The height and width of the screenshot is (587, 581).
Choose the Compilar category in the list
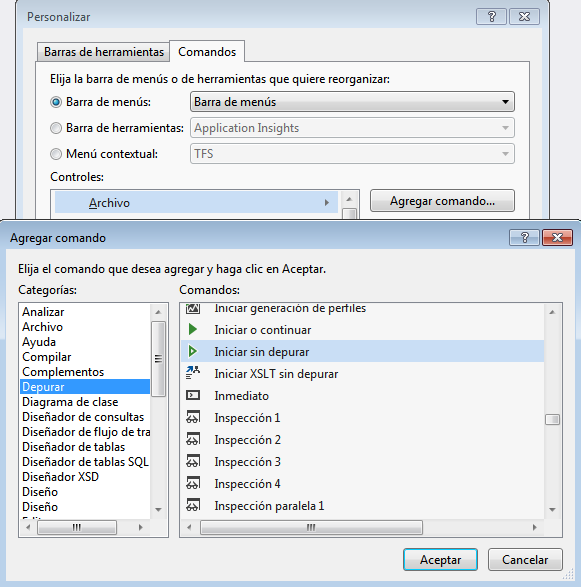pos(47,357)
